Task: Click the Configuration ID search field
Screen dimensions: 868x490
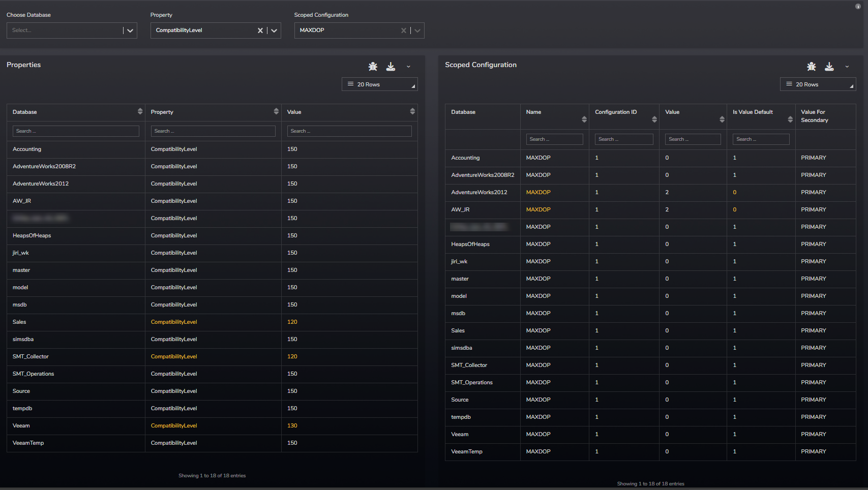Action: [x=624, y=139]
